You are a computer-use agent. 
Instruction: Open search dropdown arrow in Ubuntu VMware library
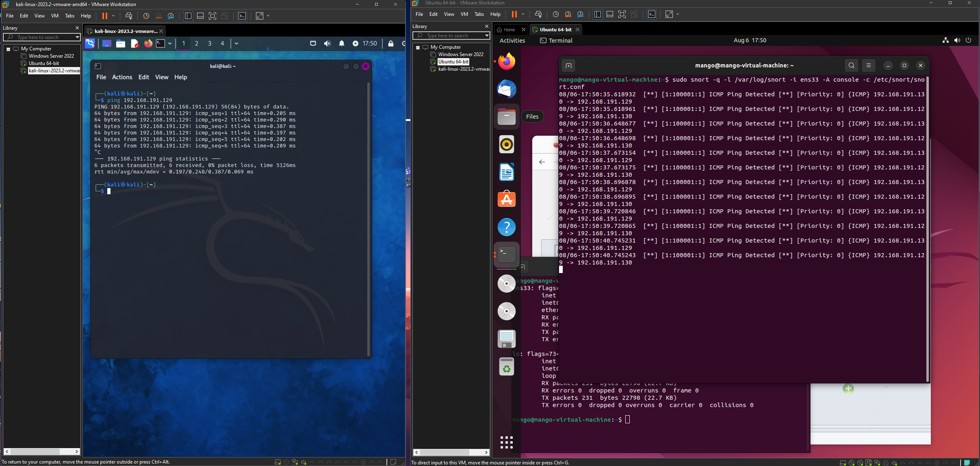(487, 35)
